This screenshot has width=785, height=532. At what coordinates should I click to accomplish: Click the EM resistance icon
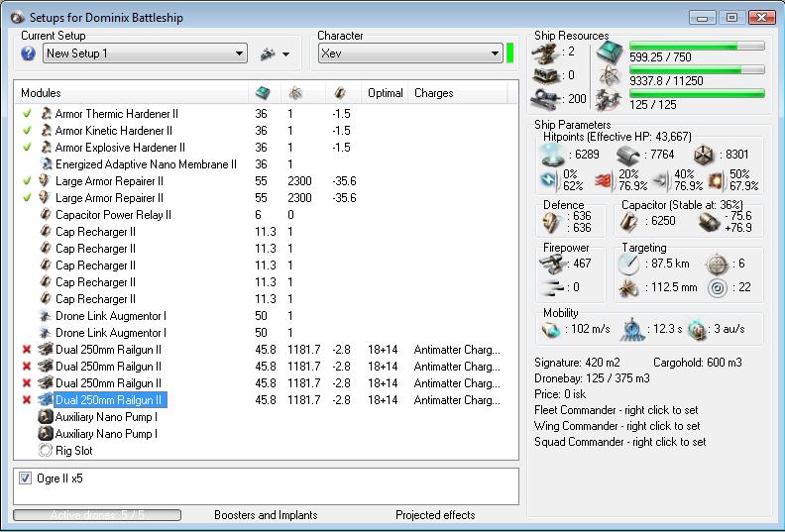(x=549, y=180)
